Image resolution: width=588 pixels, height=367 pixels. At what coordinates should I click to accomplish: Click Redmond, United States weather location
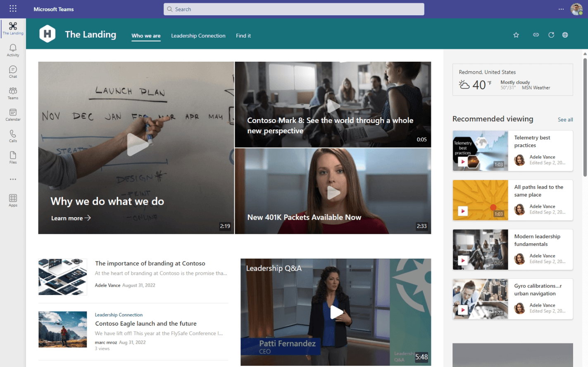(487, 72)
